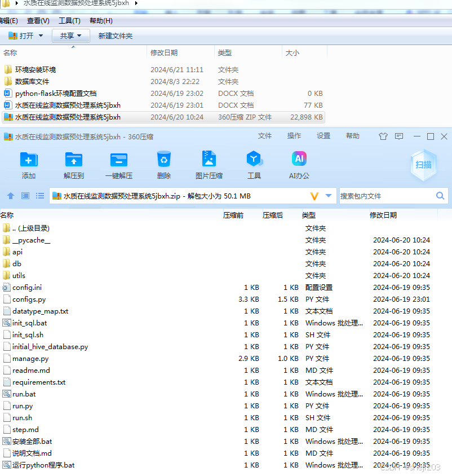
Task: Click the 添加 (Add) toolbar icon
Action: [29, 164]
